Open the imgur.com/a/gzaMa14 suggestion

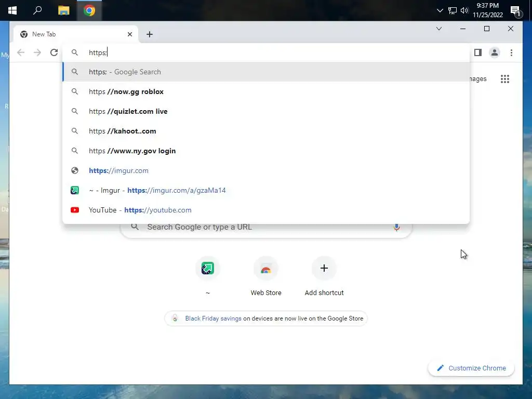coord(267,190)
